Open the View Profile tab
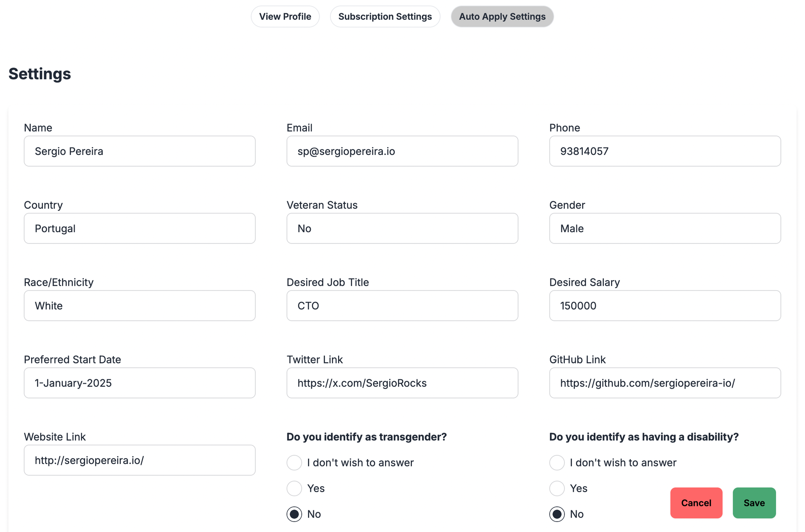This screenshot has height=532, width=805. click(x=285, y=16)
